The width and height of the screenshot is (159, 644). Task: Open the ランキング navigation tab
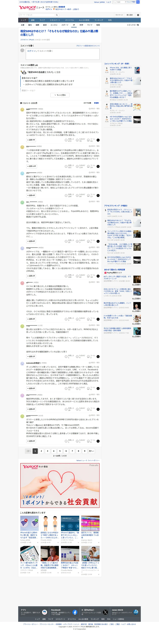coord(99,20)
